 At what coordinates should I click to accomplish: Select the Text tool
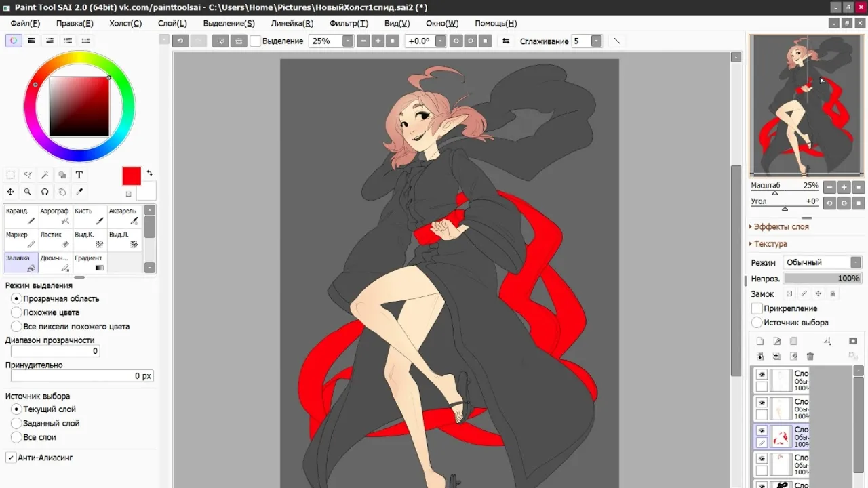click(x=79, y=175)
